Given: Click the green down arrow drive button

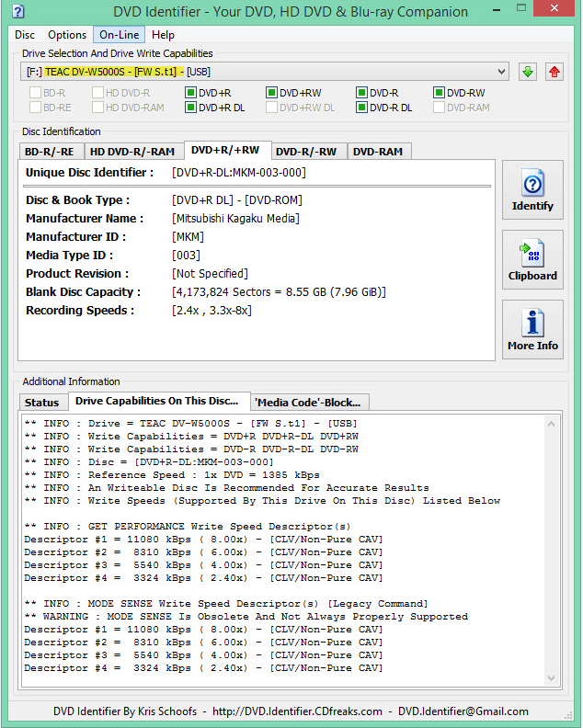Looking at the screenshot, I should pos(528,72).
